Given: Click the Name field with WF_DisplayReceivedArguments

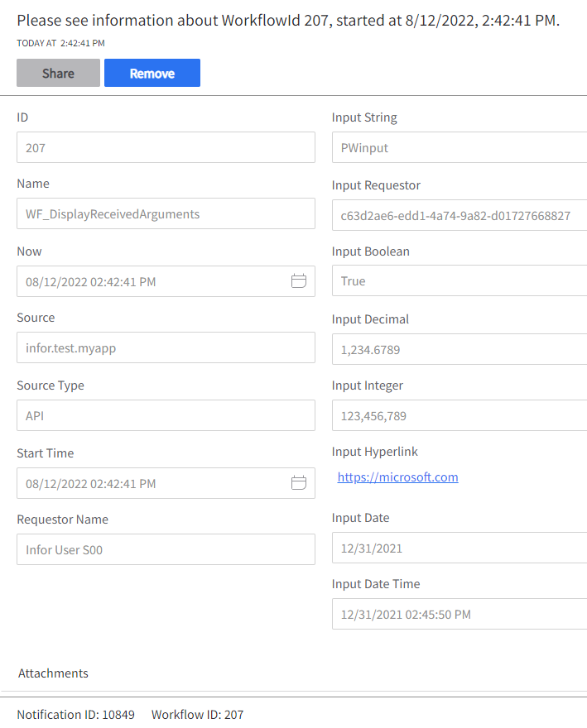Looking at the screenshot, I should pyautogui.click(x=166, y=213).
